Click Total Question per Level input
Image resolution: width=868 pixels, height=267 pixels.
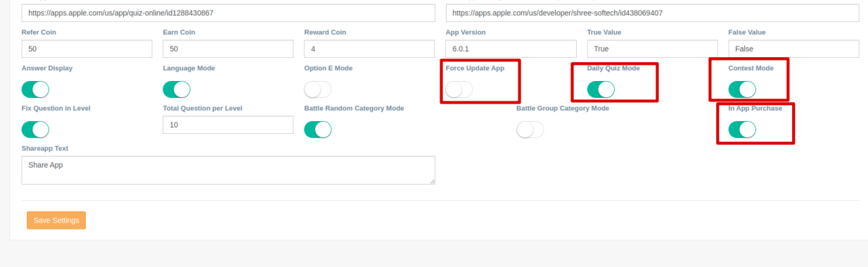(228, 125)
